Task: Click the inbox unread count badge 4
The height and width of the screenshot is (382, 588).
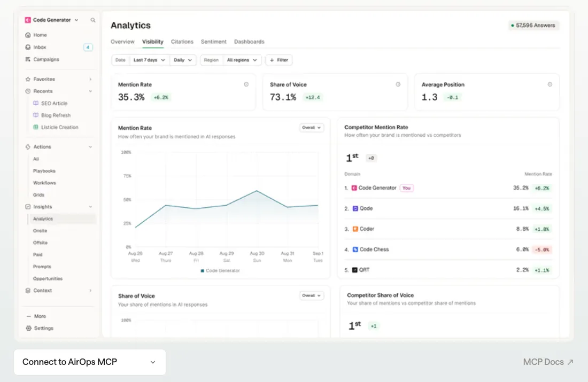Action: click(88, 47)
